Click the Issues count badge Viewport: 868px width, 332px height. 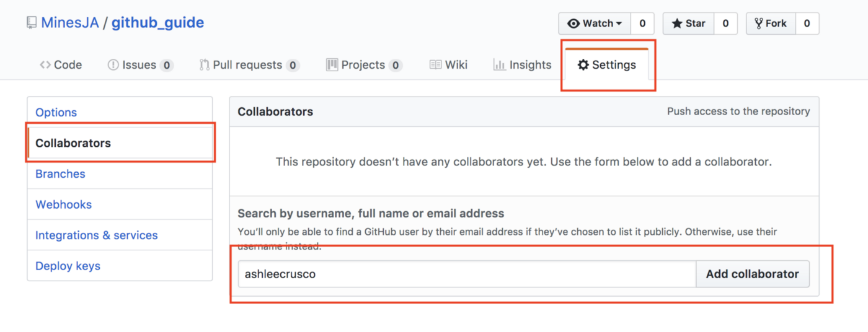click(x=166, y=65)
